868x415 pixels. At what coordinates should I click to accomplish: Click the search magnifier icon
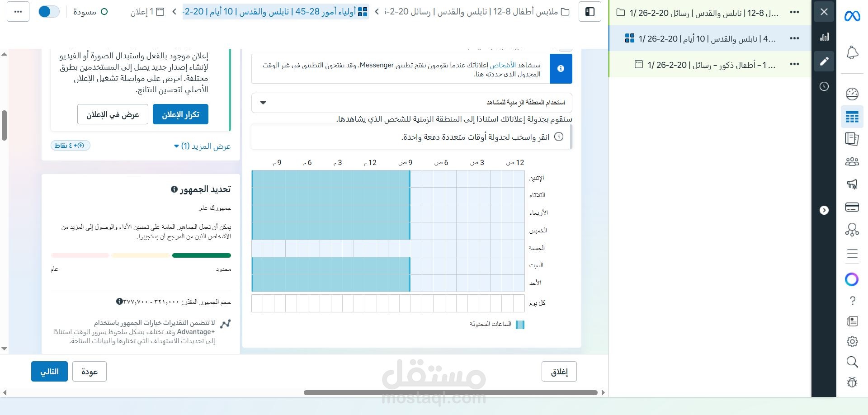852,362
